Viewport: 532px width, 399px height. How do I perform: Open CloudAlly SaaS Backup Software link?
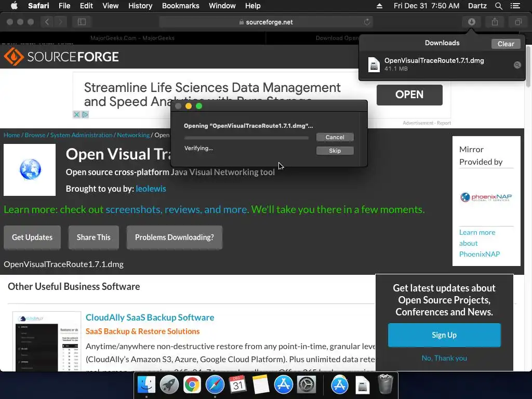click(150, 317)
